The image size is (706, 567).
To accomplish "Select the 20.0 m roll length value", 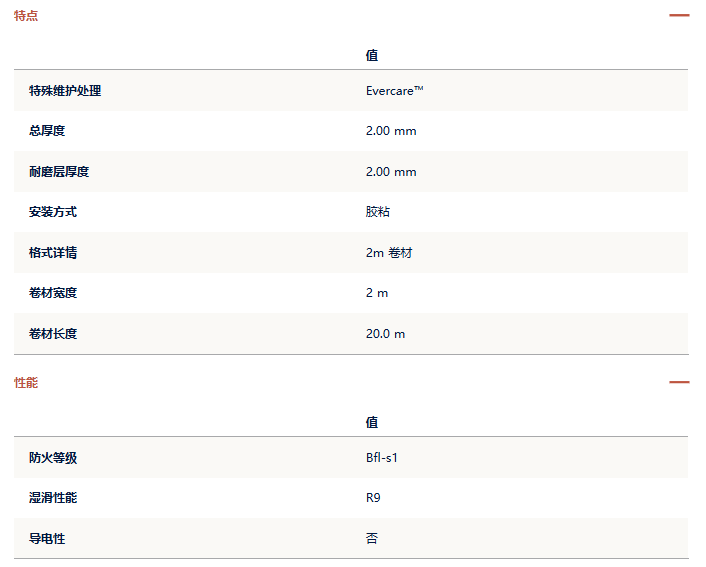I will [x=385, y=334].
